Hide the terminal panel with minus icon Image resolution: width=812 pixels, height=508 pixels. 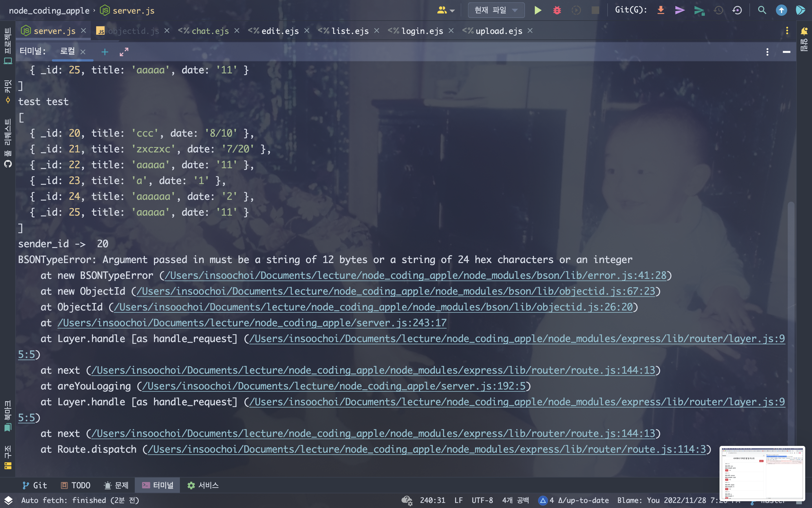pos(787,52)
